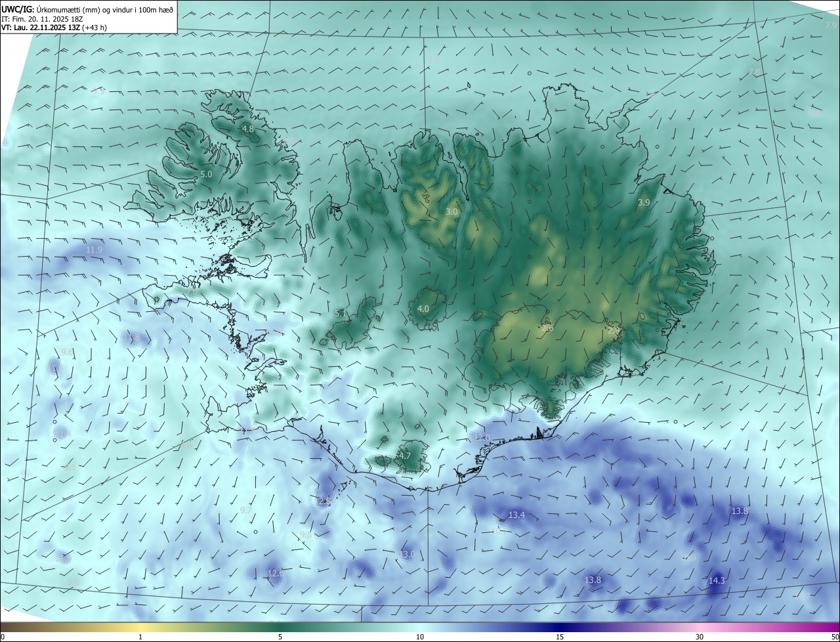Click the '12.8' value label on the map
The width and height of the screenshot is (840, 642).
tap(323, 501)
